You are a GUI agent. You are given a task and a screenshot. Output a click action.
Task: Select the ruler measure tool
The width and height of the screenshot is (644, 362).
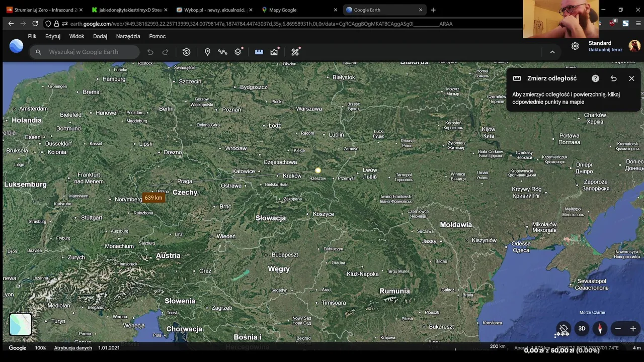[259, 52]
